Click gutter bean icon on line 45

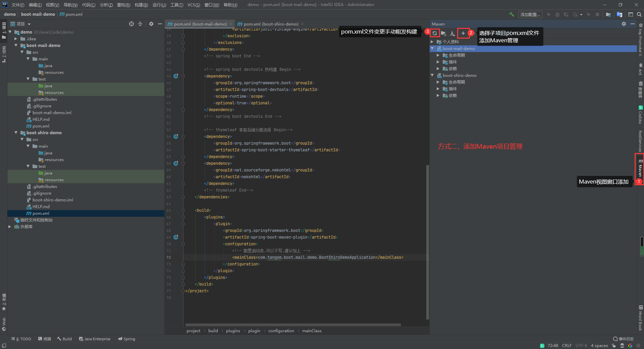coord(176,76)
